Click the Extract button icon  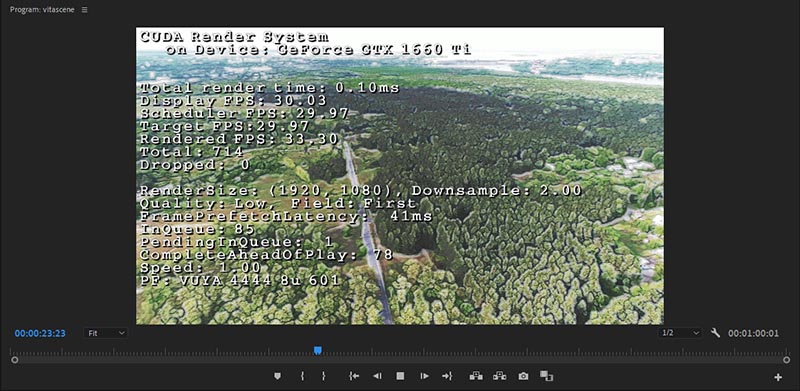(x=499, y=376)
